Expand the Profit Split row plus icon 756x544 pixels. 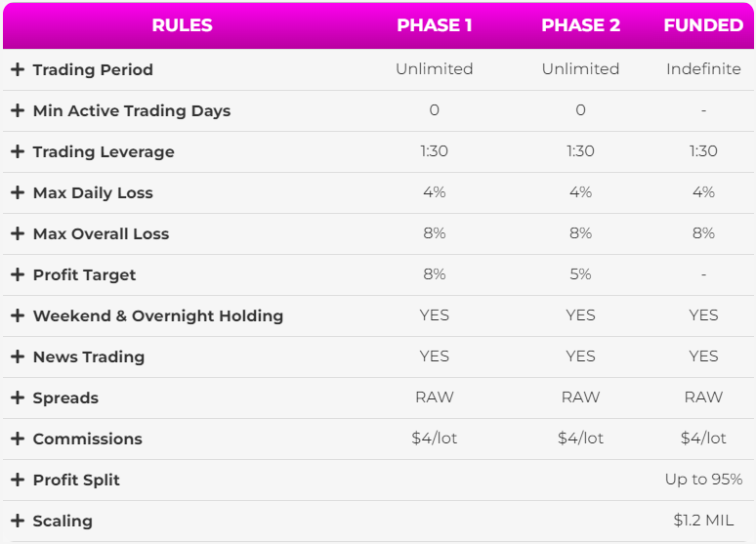(x=18, y=480)
